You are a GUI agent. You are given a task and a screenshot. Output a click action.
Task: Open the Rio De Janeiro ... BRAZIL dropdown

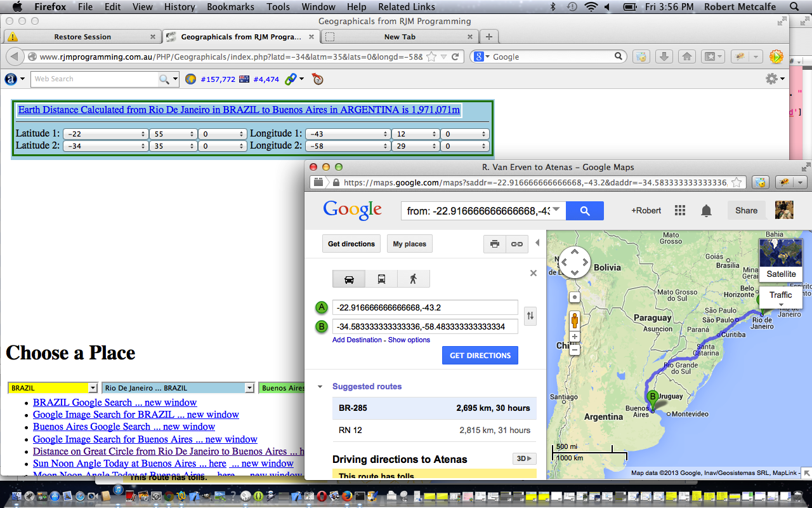[x=178, y=388]
